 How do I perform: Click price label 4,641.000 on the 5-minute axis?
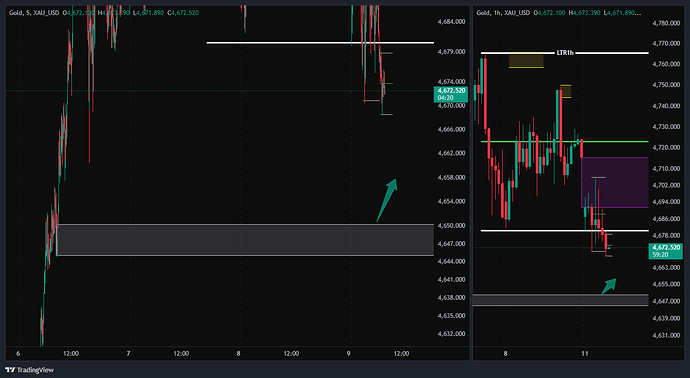(x=451, y=279)
